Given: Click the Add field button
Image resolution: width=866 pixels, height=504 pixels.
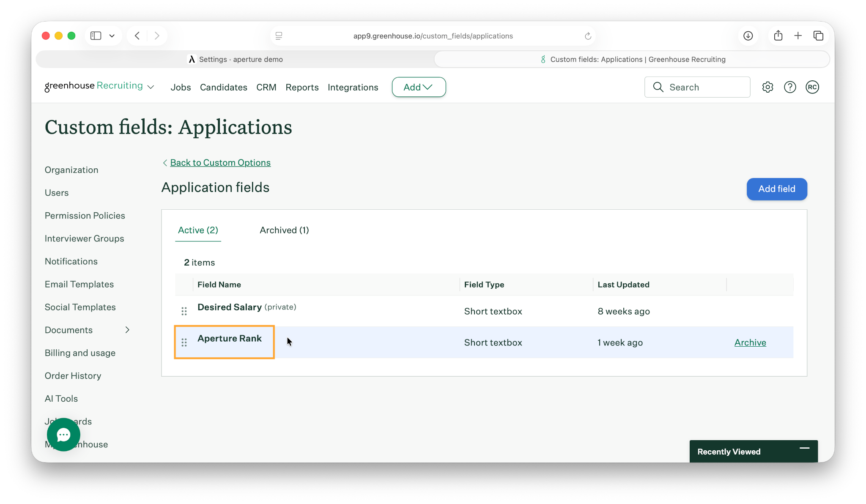Looking at the screenshot, I should coord(776,189).
